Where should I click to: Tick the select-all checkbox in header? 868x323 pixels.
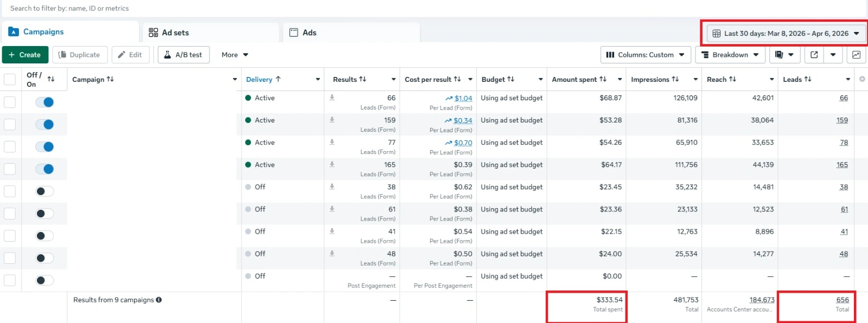coord(10,79)
